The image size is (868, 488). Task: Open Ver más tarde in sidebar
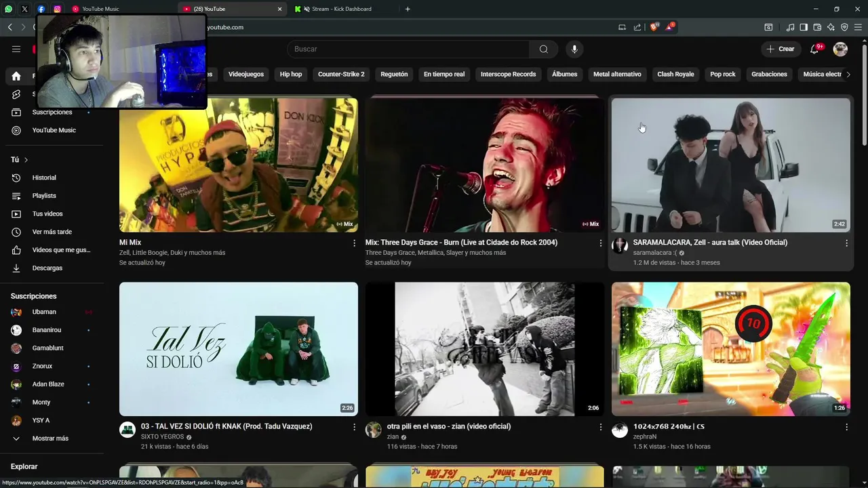pos(53,232)
